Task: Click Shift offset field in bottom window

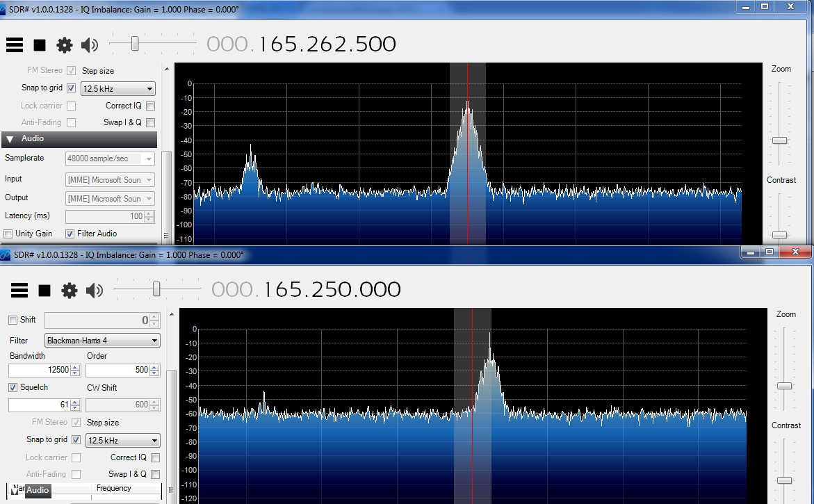Action: point(97,320)
